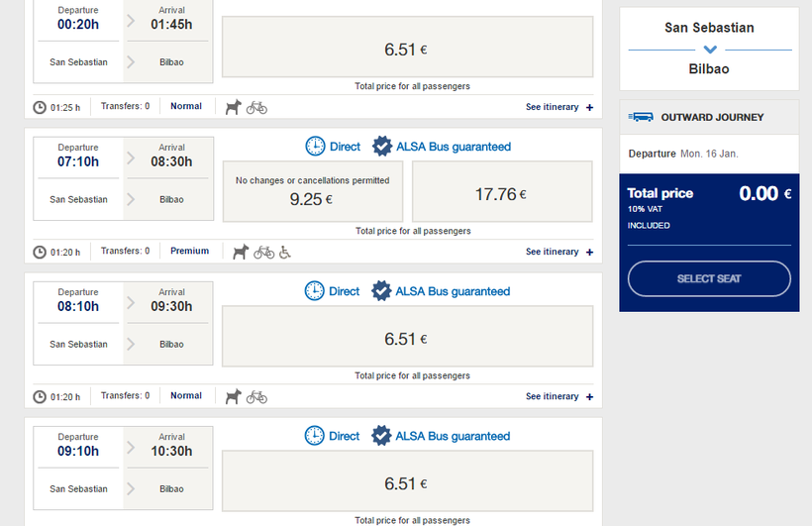This screenshot has width=812, height=526.
Task: Click the bicycle icon on the 00:20h trip
Action: click(x=256, y=107)
